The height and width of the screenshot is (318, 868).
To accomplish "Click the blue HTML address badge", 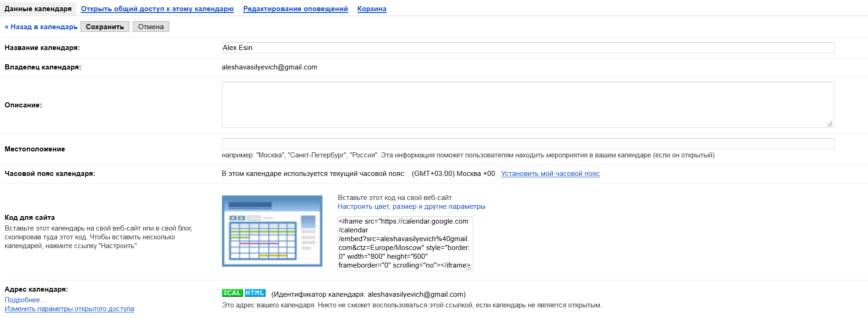I will (x=255, y=293).
